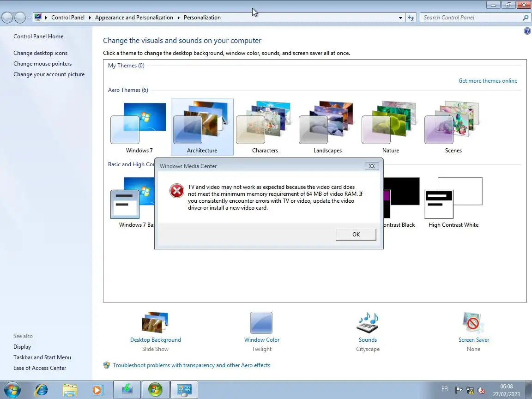Click the Screen Saver link
Screen dimensions: 532x399
(x=474, y=339)
